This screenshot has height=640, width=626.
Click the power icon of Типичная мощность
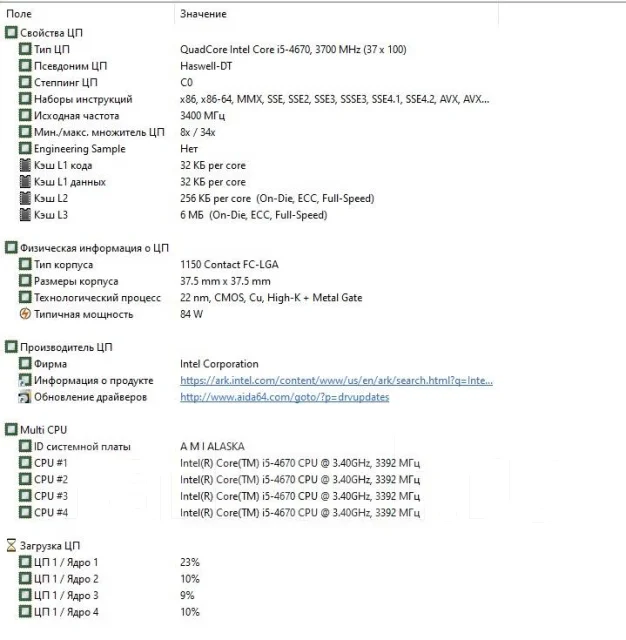[25, 314]
